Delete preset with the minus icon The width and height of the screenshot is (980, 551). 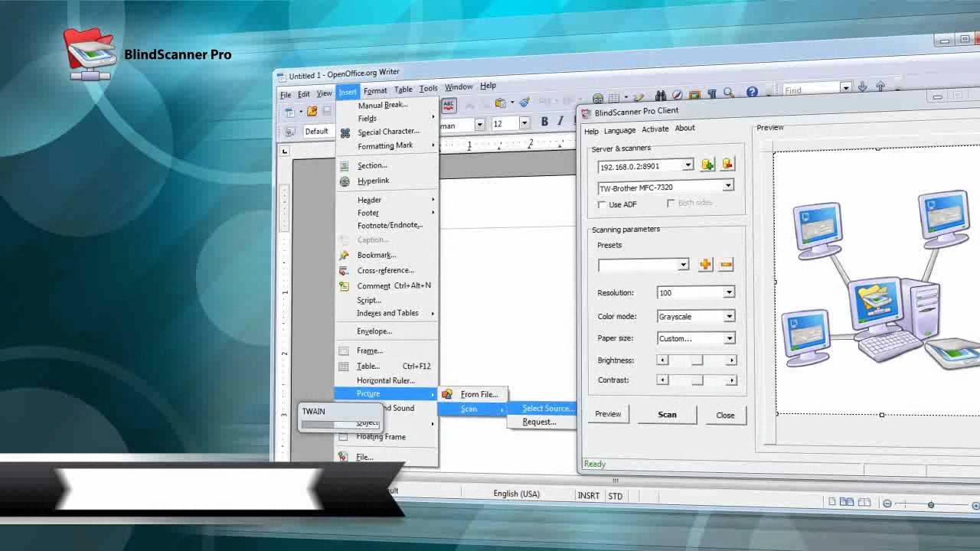726,265
